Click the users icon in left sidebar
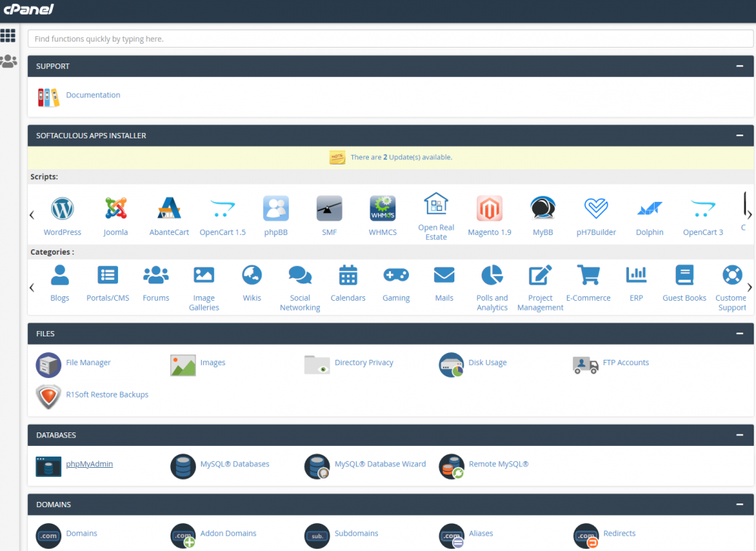 [9, 61]
